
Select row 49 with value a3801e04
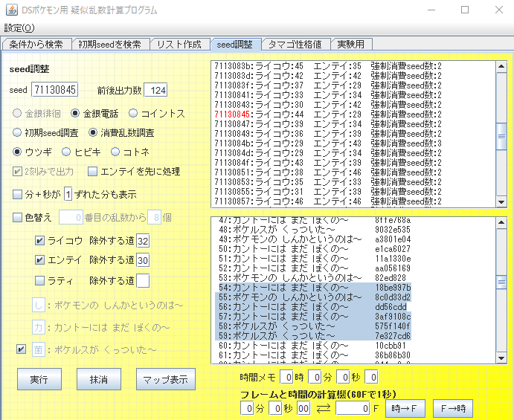pos(315,239)
